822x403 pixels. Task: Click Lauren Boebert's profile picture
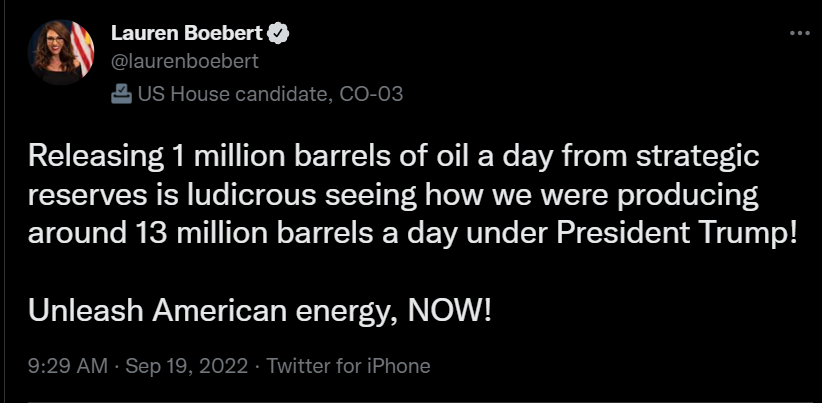click(x=61, y=52)
